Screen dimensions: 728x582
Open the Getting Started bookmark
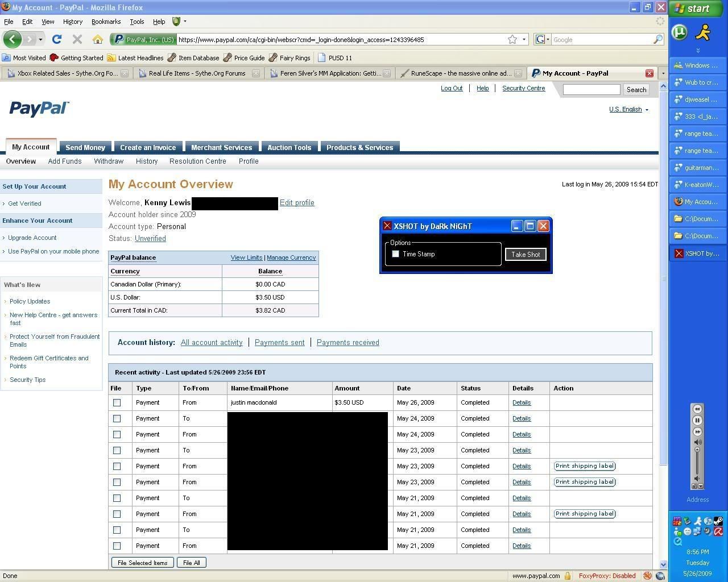(76, 57)
